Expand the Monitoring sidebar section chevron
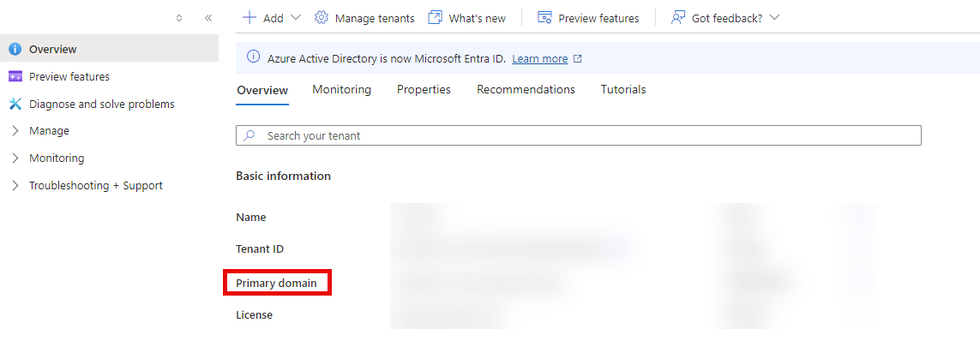Screen dimensions: 980x341 coord(15,158)
